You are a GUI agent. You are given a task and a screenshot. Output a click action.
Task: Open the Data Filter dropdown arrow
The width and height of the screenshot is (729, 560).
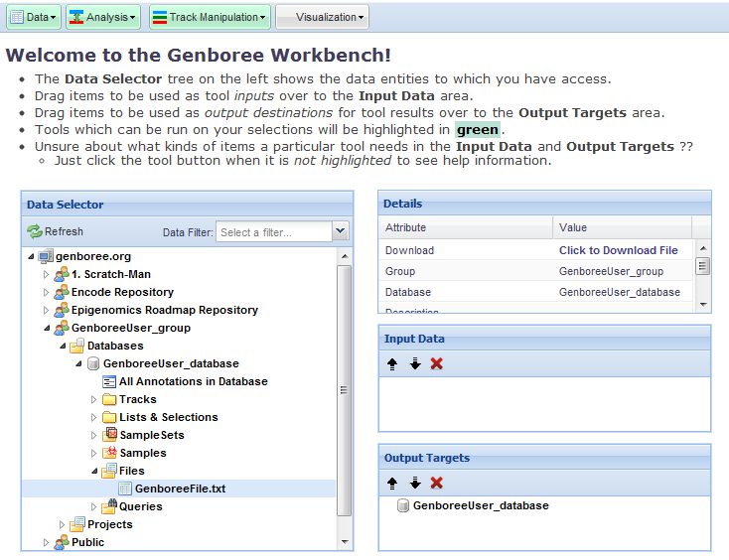[341, 231]
